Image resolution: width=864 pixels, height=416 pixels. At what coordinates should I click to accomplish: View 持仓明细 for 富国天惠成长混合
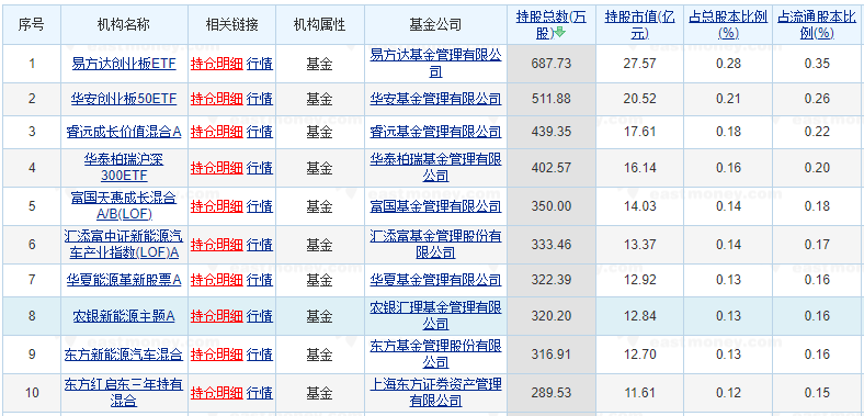[x=217, y=206]
